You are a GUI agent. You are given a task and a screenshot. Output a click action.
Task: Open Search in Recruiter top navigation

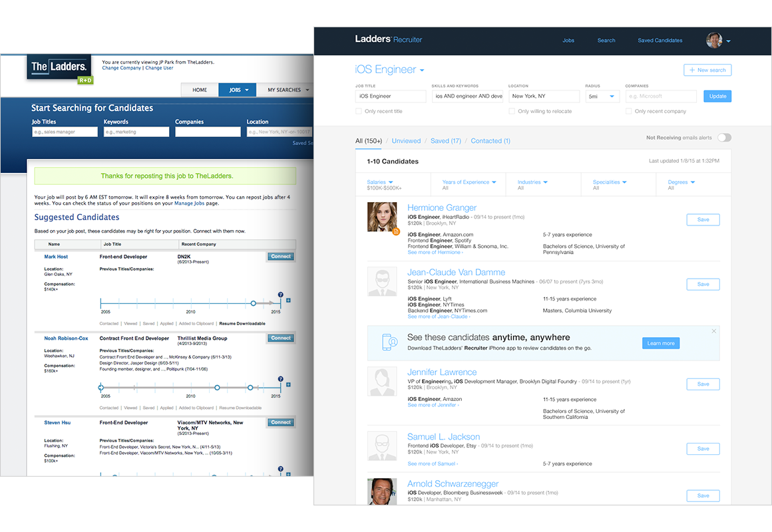tap(606, 41)
